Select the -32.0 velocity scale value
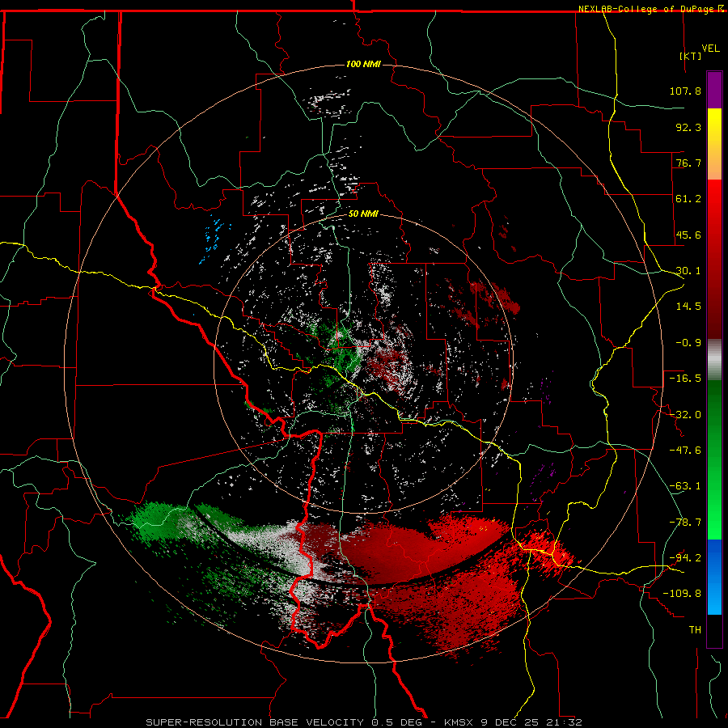 [685, 415]
